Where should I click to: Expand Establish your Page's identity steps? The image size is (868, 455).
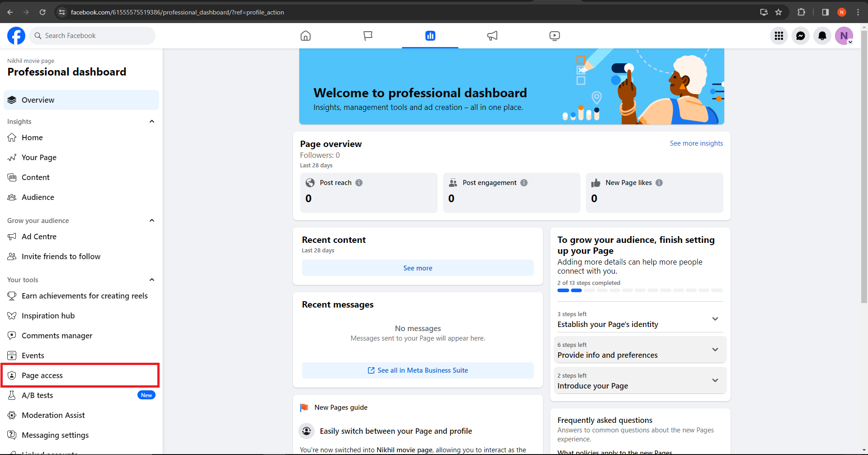pos(640,320)
